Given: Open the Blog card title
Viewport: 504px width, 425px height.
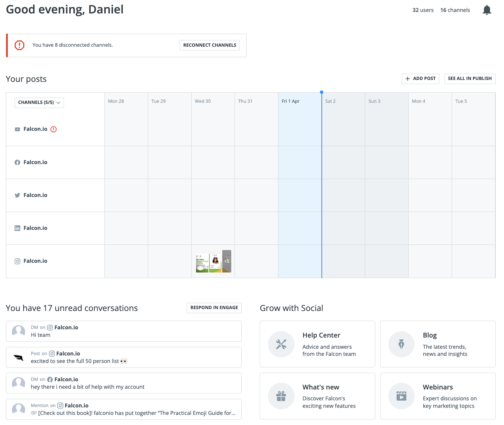Looking at the screenshot, I should [x=430, y=335].
